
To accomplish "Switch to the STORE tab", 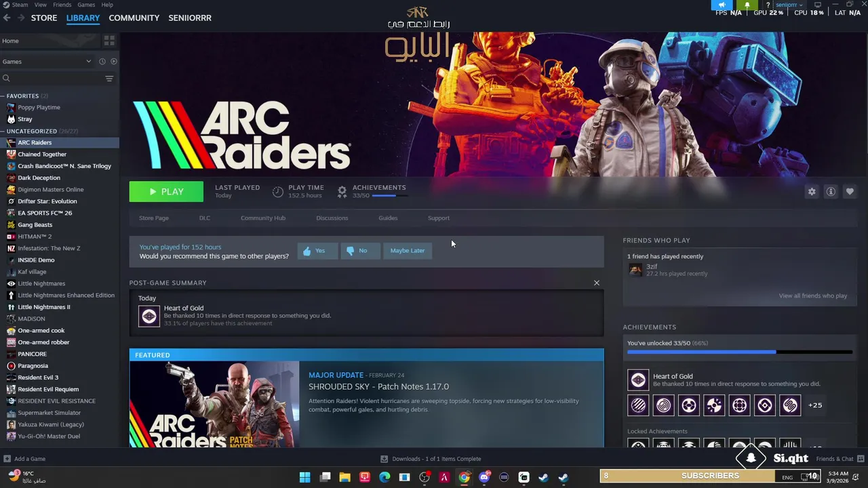I will pos(44,18).
